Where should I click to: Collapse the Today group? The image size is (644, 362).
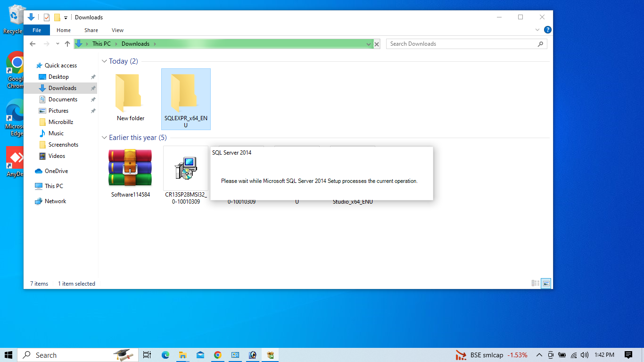[104, 61]
